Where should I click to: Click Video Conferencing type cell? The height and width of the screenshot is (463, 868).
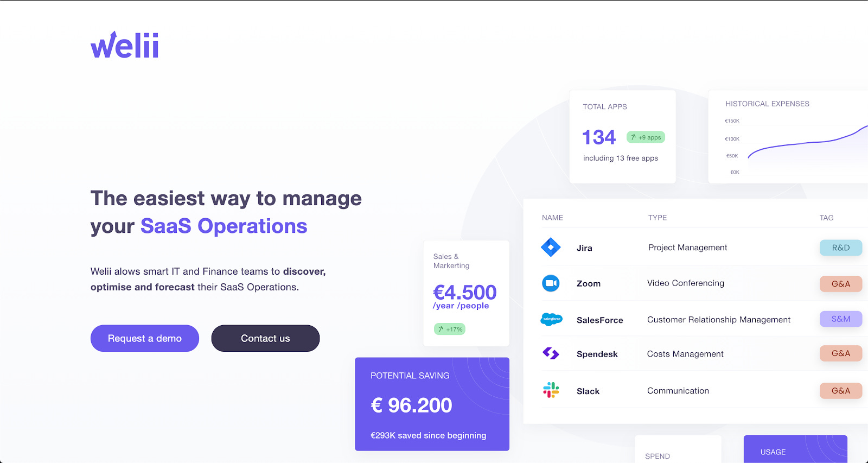pyautogui.click(x=686, y=283)
